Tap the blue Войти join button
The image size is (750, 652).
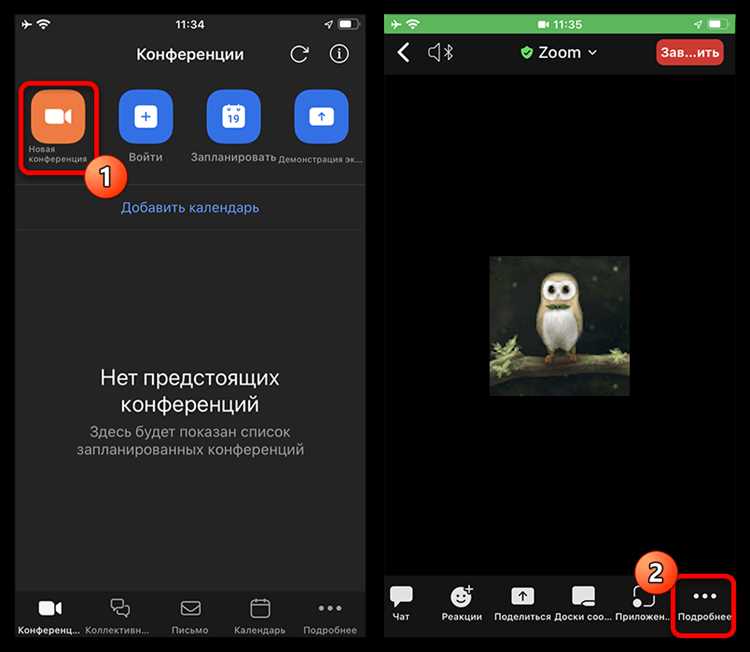click(146, 117)
